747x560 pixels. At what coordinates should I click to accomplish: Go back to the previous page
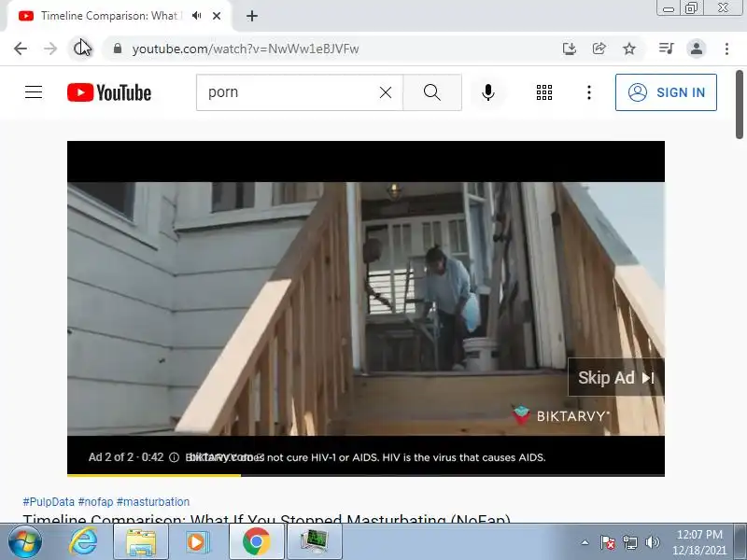pos(21,49)
